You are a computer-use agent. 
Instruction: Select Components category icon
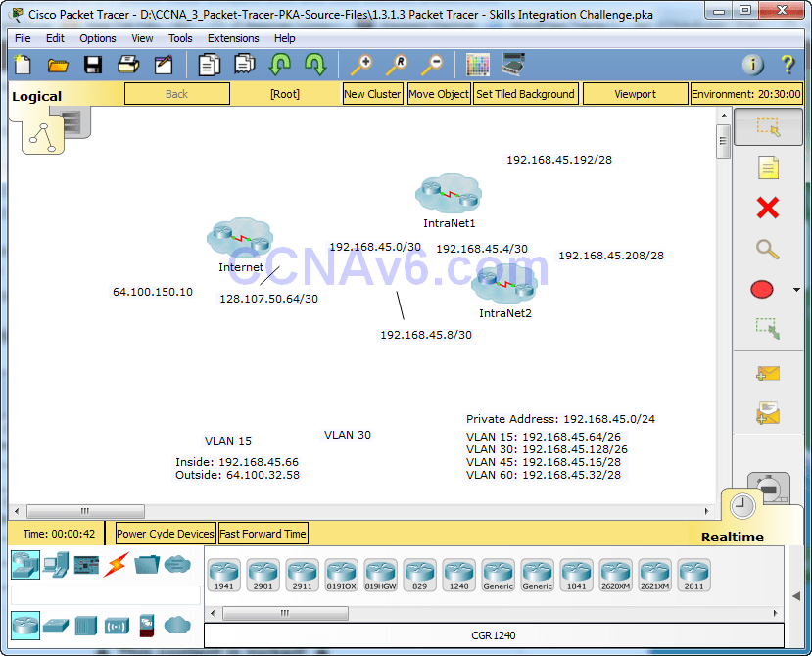point(86,565)
